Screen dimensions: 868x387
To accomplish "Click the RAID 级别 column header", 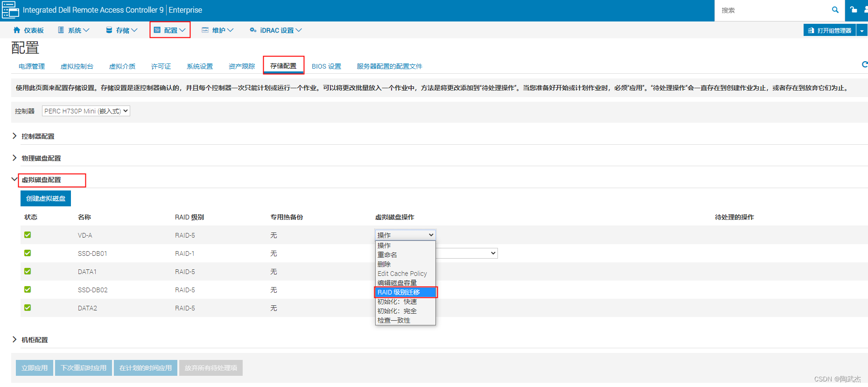I will pos(189,217).
